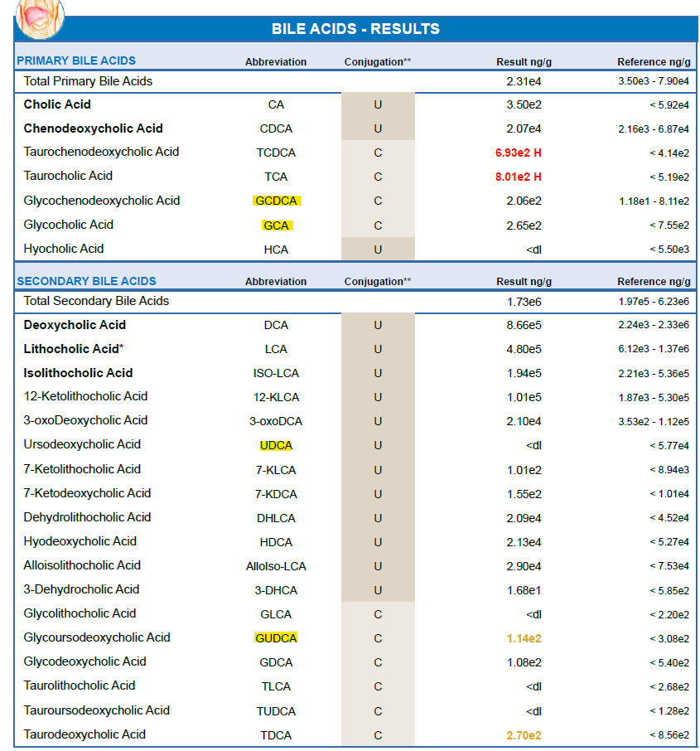Select the PRIMARY BILE ACIDS section header
This screenshot has height=751, width=700.
click(x=76, y=61)
